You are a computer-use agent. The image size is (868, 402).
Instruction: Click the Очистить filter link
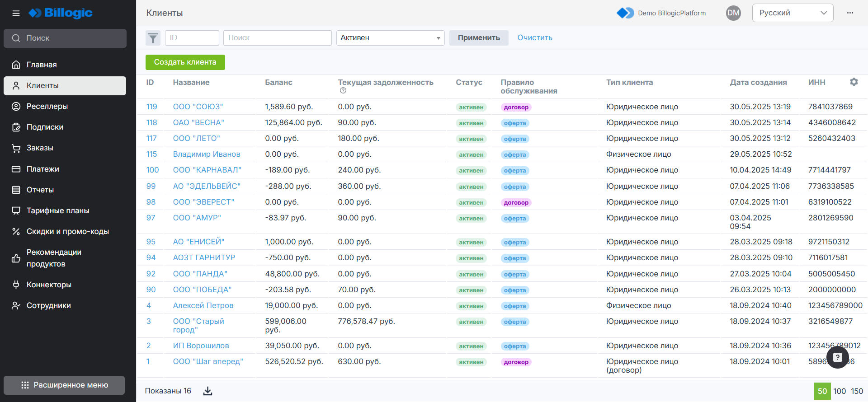tap(534, 38)
